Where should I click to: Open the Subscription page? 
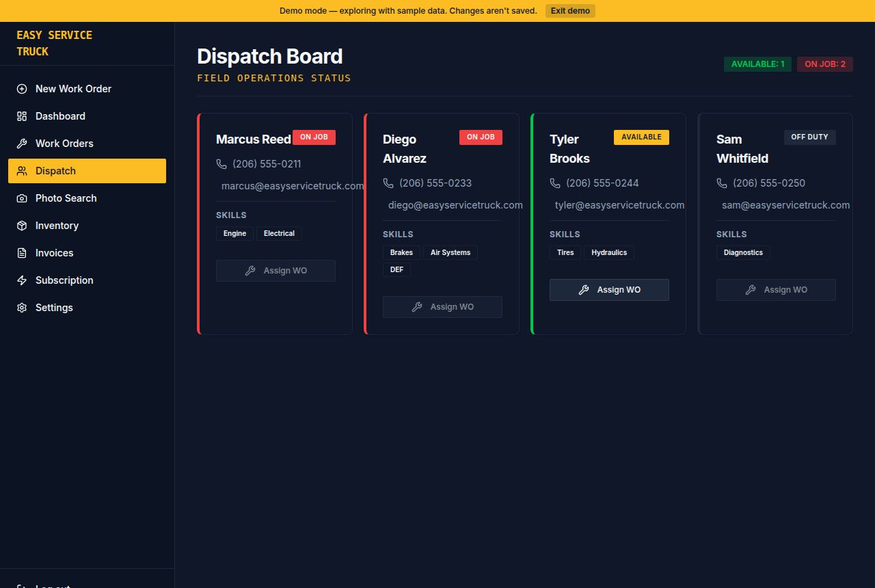87,280
